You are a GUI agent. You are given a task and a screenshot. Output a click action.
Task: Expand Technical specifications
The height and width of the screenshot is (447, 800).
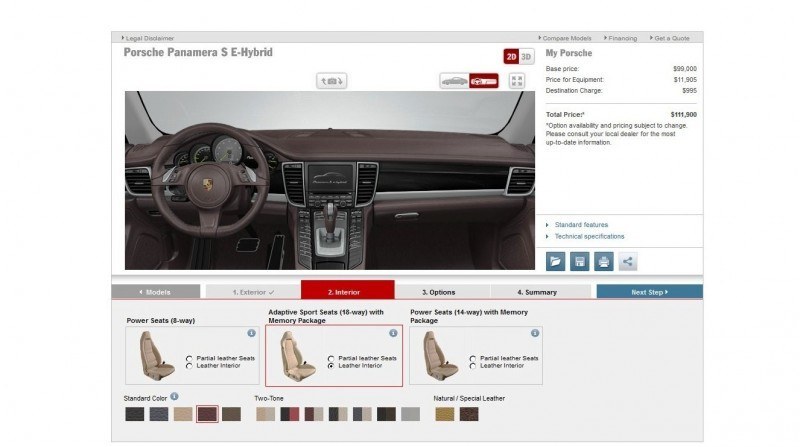pyautogui.click(x=589, y=236)
